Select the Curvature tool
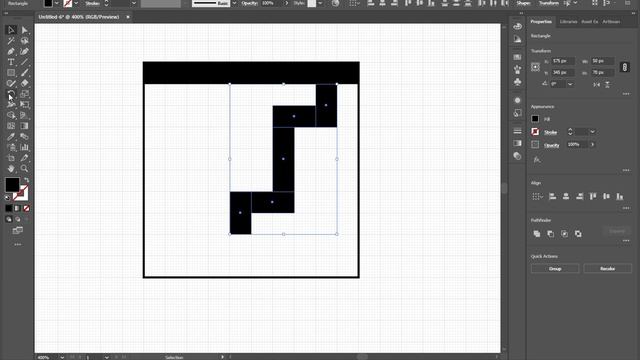 pyautogui.click(x=24, y=51)
